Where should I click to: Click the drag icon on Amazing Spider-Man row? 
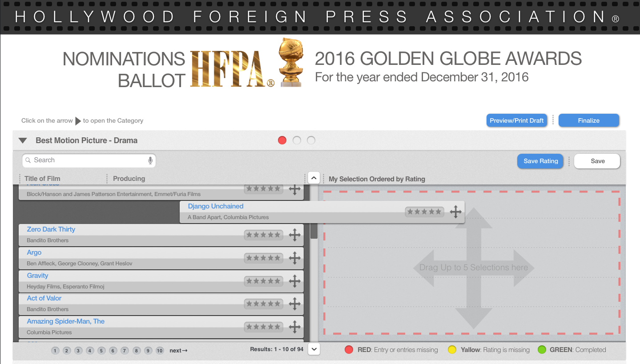coord(294,327)
